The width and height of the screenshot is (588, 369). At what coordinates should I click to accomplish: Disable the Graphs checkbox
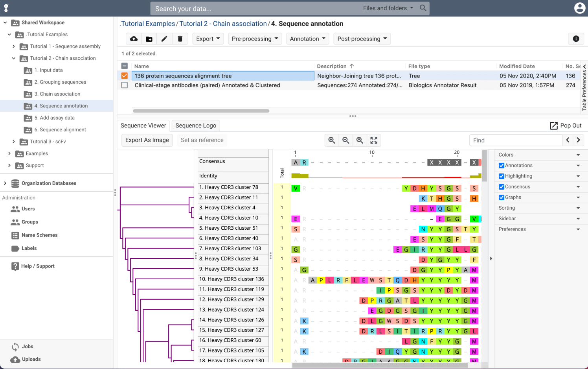coord(502,197)
